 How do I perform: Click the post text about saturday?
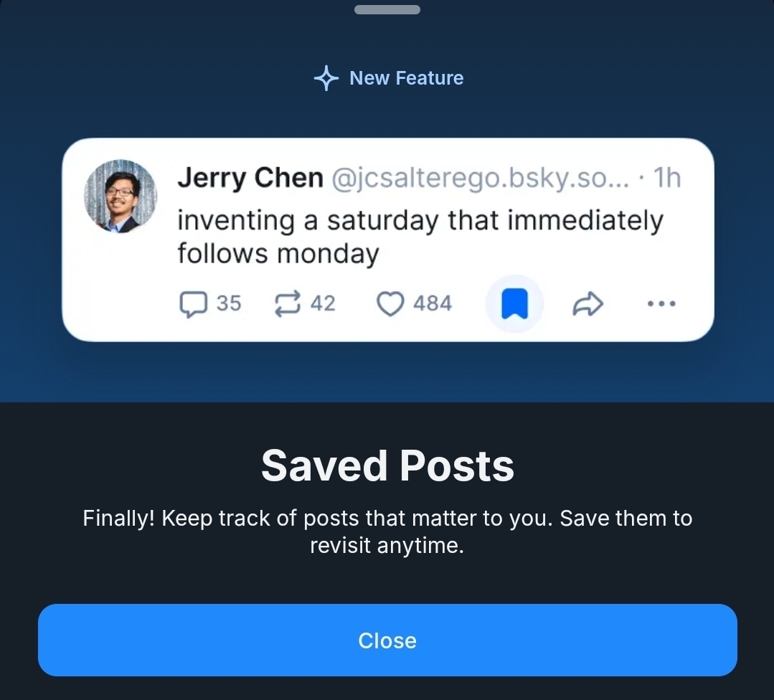(x=420, y=237)
